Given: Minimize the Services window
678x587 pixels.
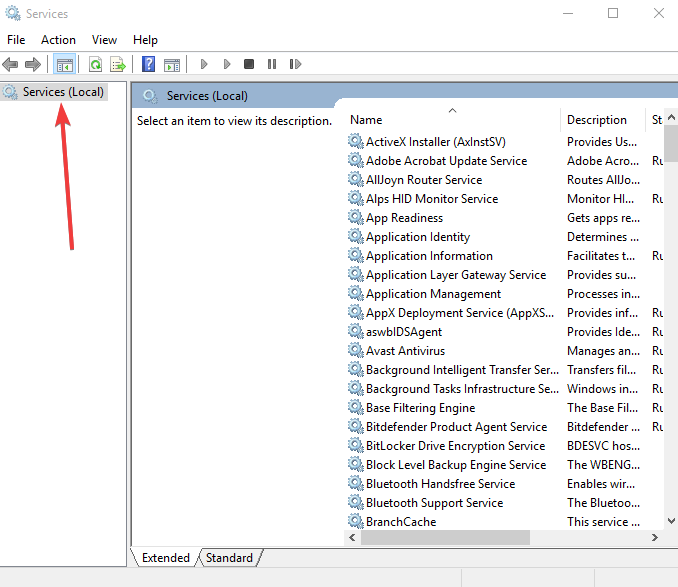Looking at the screenshot, I should 568,13.
